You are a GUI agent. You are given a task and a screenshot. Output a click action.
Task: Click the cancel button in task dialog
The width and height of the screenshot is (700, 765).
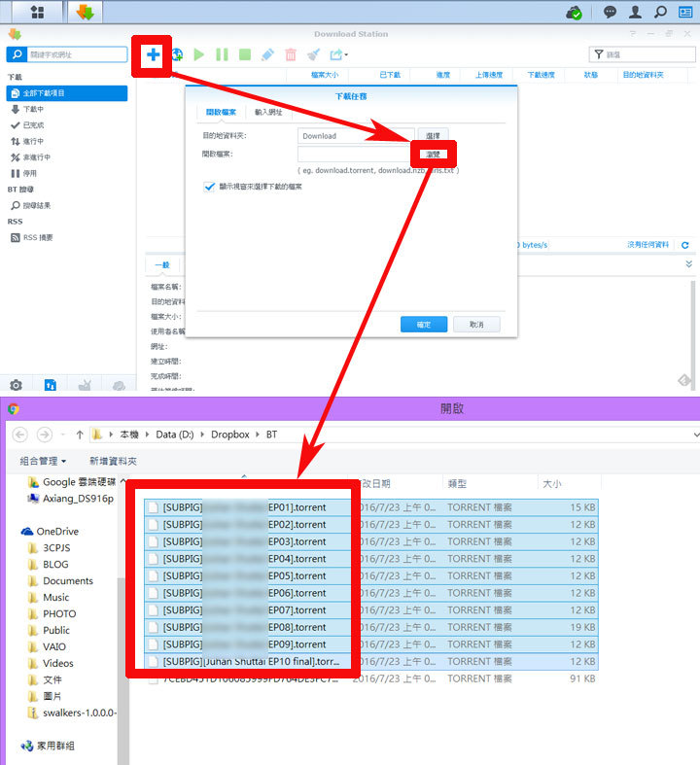point(476,325)
